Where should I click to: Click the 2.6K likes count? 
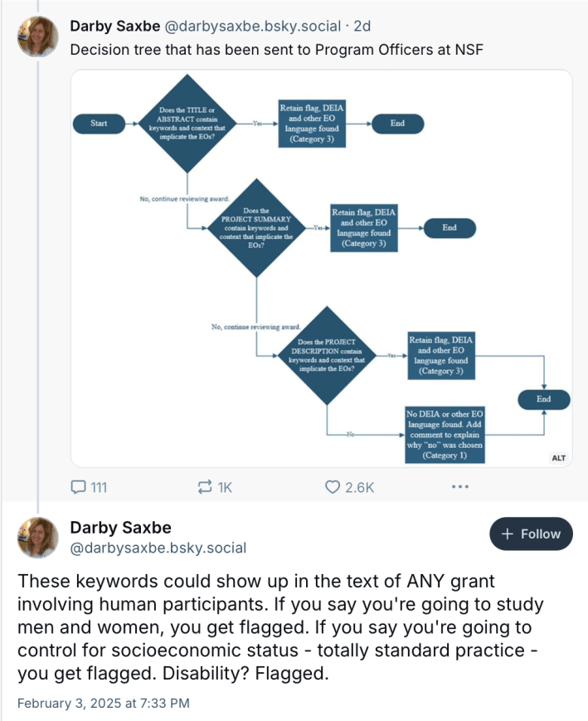(359, 488)
